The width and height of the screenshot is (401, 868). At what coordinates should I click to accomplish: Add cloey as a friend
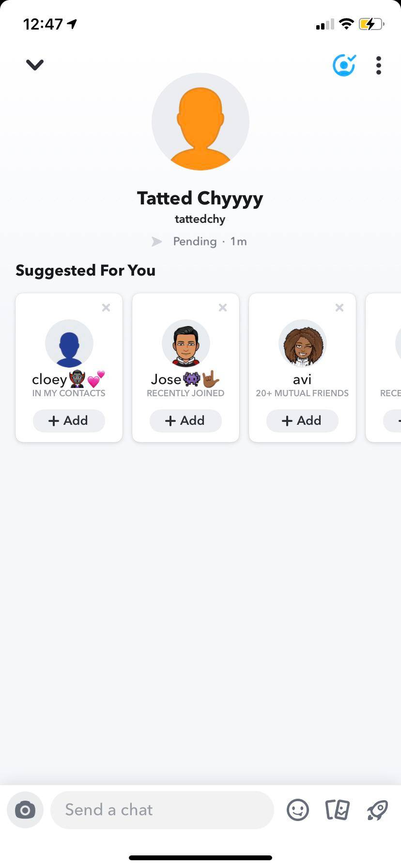click(x=69, y=420)
